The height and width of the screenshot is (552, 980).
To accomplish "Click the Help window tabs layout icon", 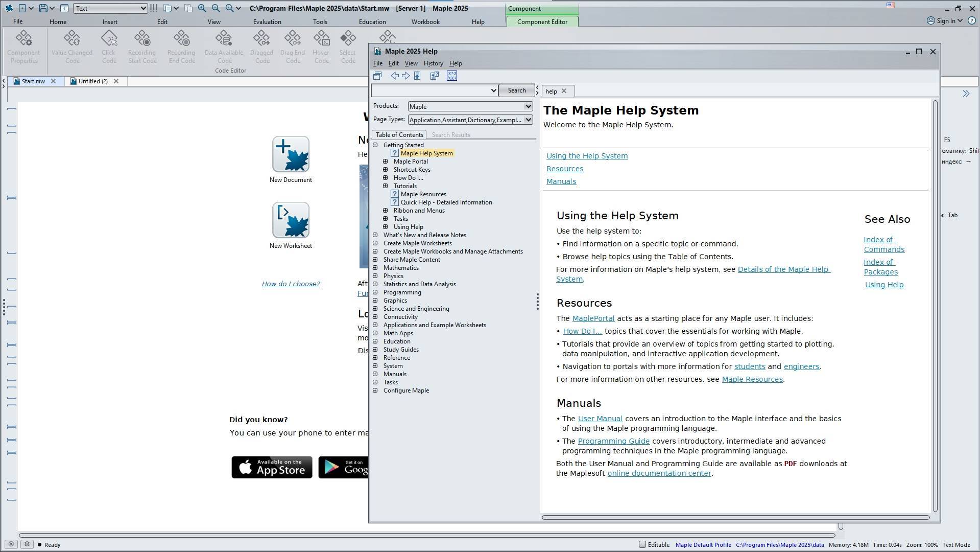I will (x=377, y=76).
